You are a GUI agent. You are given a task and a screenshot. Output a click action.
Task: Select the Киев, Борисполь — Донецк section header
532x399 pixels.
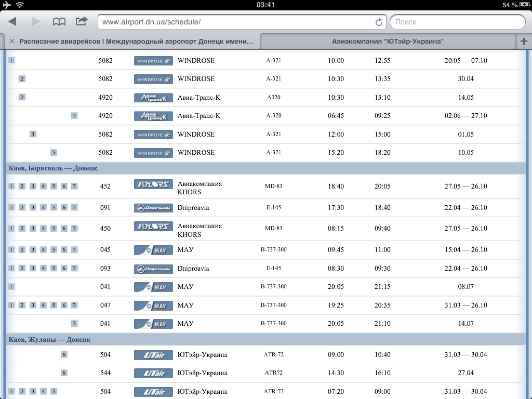pyautogui.click(x=53, y=168)
